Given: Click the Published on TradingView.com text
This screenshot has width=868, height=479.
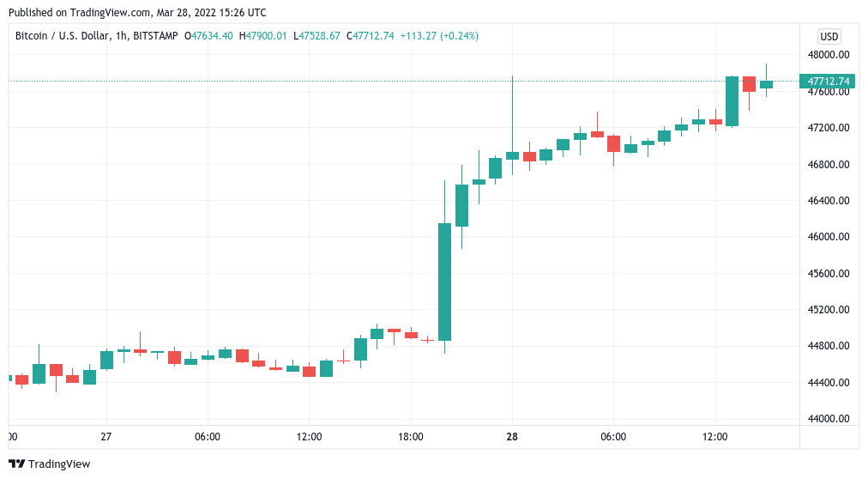Looking at the screenshot, I should [x=136, y=13].
